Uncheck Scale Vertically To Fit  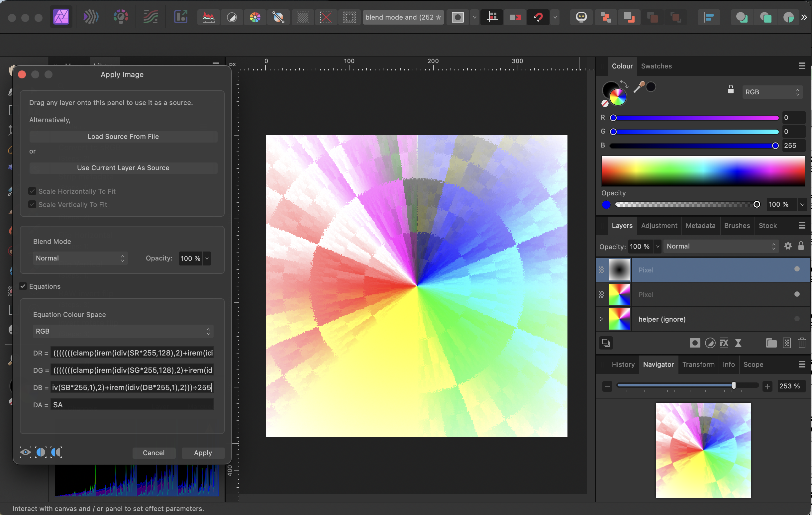coord(32,204)
